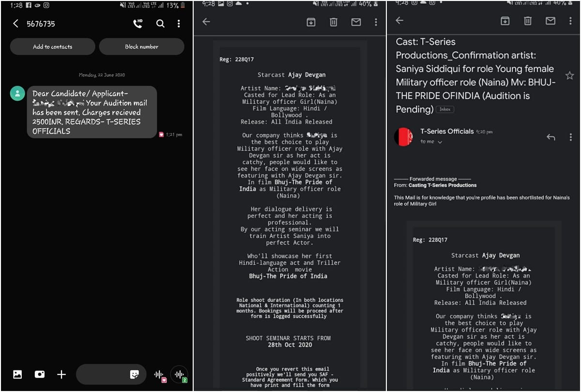Viewport: 581px width, 392px height.
Task: Delete the email in right screen
Action: [x=528, y=20]
